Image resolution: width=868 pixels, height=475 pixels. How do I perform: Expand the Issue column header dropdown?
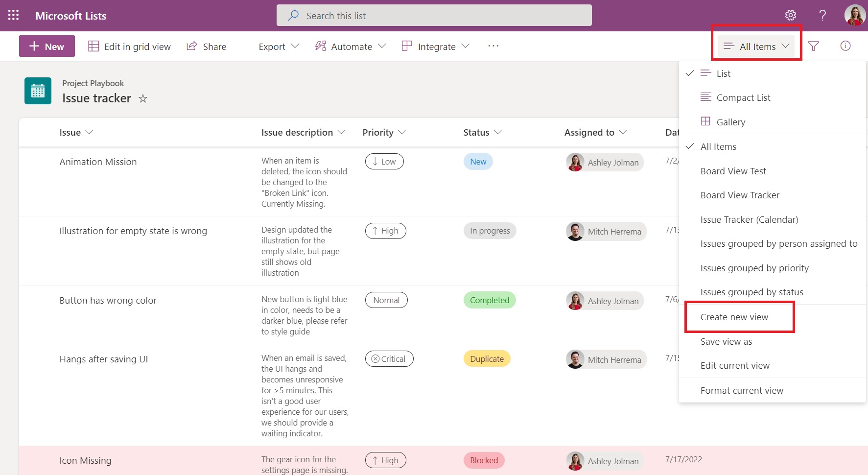coord(89,132)
